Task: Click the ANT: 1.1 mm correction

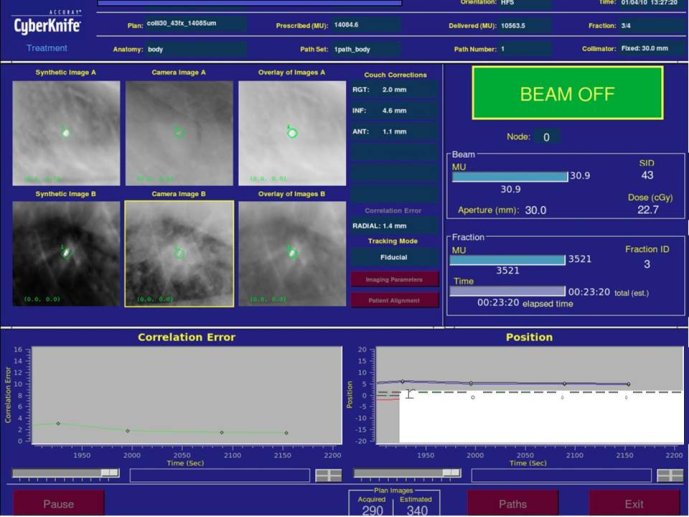Action: tap(394, 132)
